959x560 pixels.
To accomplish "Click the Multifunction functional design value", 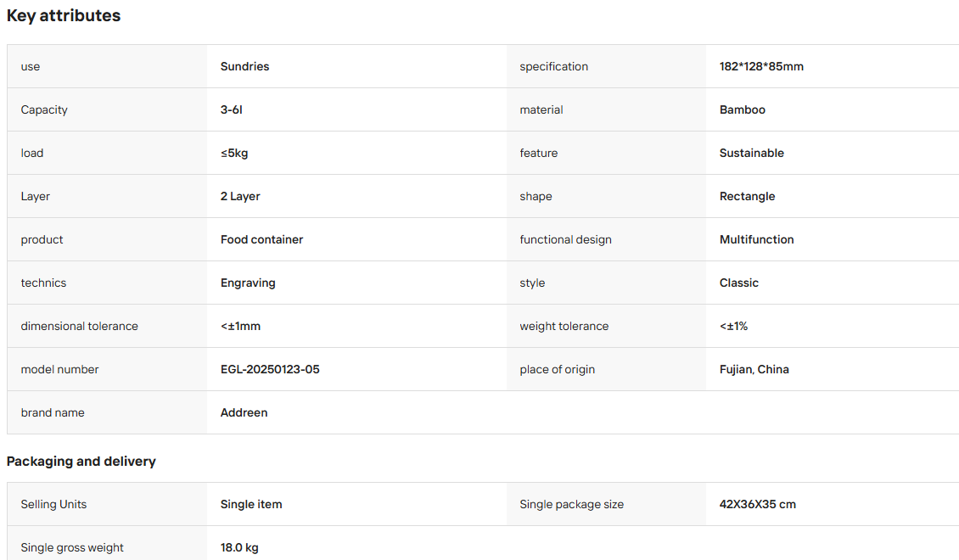I will point(756,239).
